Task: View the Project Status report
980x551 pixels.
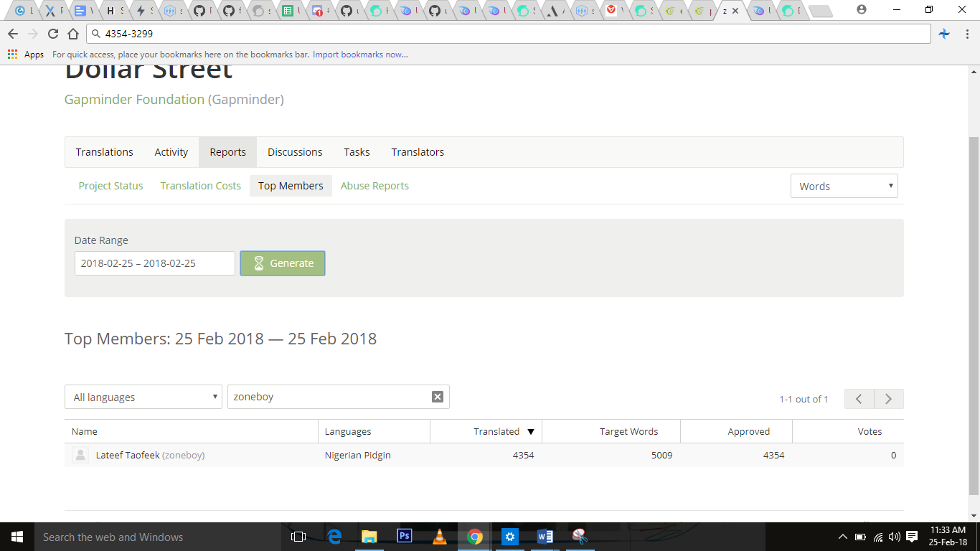Action: [111, 186]
